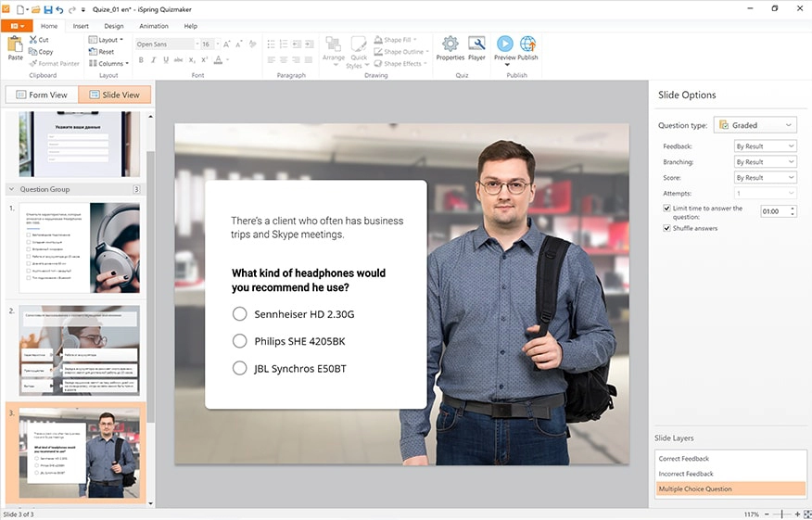Undo the last action in the title bar
This screenshot has height=520, width=812.
(x=59, y=8)
